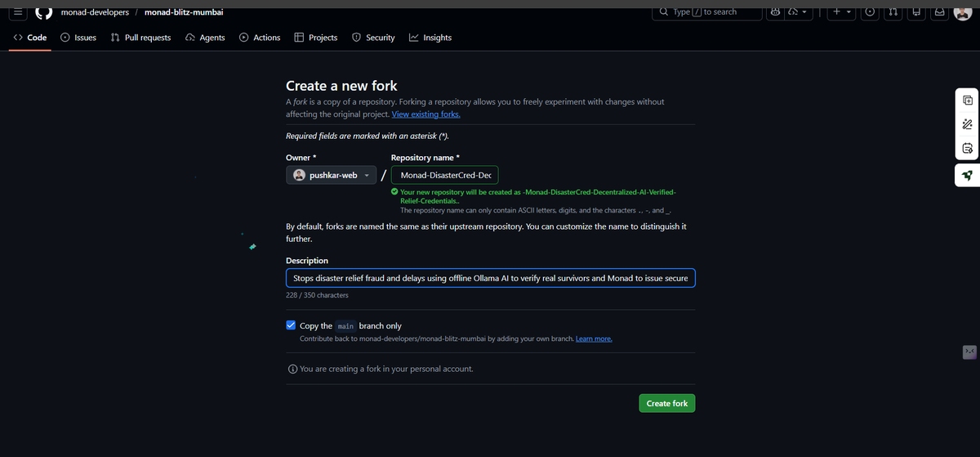Click the 'Create a new fork' heading
The image size is (980, 457).
[341, 85]
